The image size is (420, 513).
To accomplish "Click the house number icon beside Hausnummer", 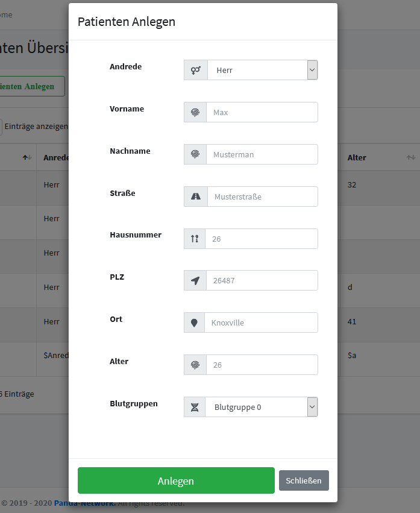I will [195, 239].
